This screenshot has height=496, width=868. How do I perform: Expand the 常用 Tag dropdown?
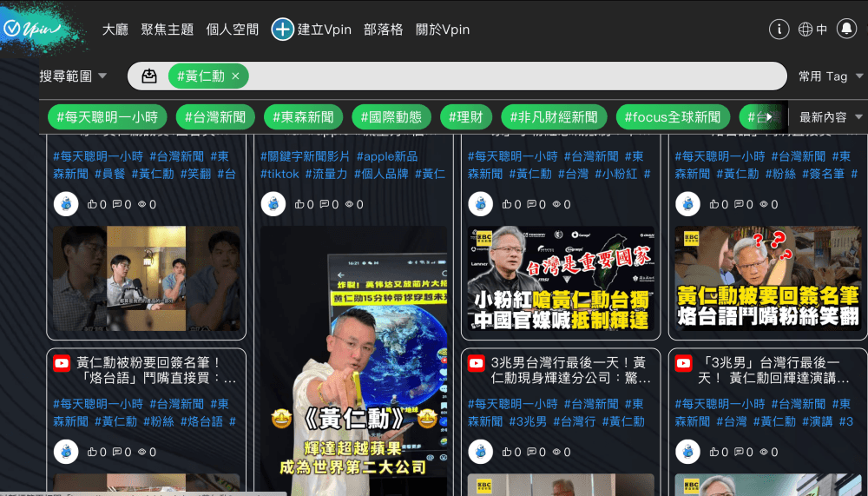(x=831, y=76)
